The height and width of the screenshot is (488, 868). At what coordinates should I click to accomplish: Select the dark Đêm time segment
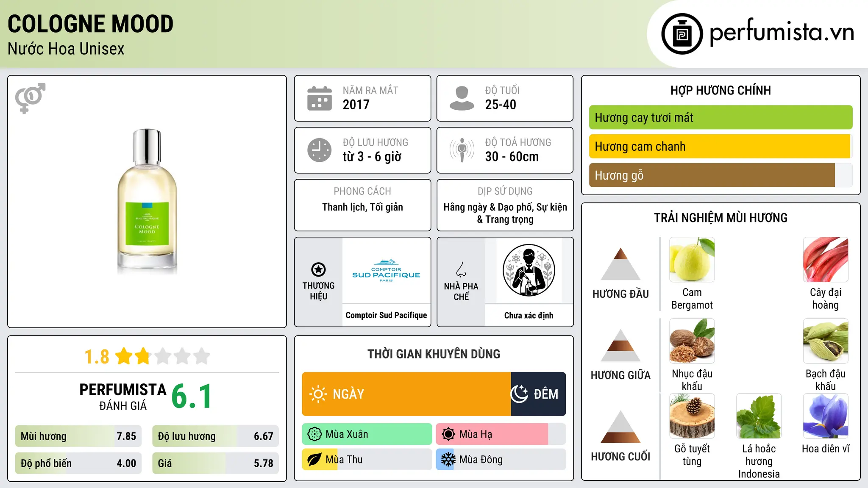pos(538,394)
